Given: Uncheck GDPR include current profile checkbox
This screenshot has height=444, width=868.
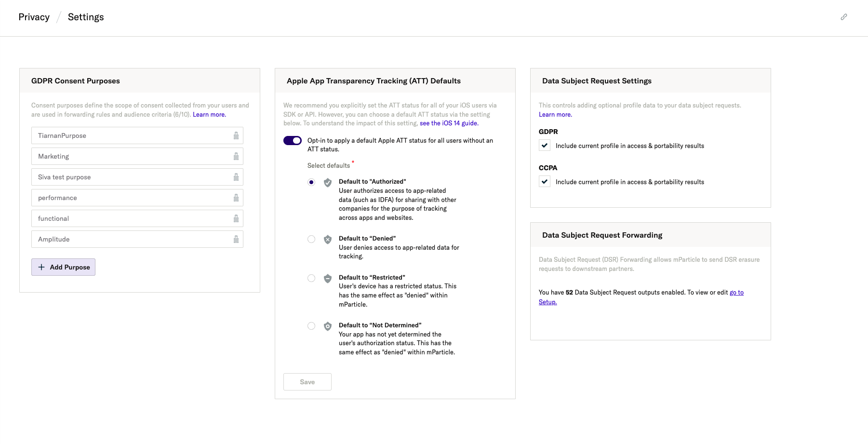Looking at the screenshot, I should coord(545,145).
